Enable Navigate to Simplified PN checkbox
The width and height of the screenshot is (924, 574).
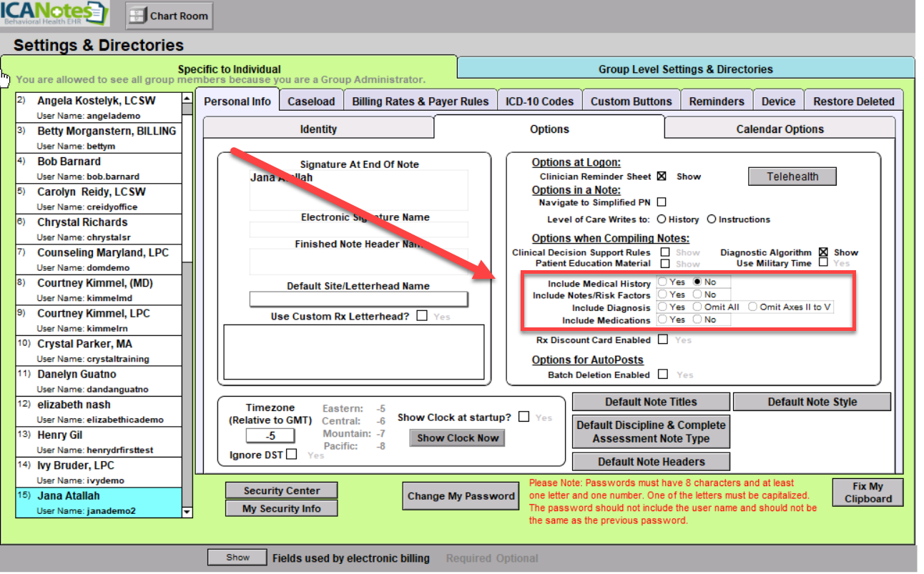click(x=662, y=202)
